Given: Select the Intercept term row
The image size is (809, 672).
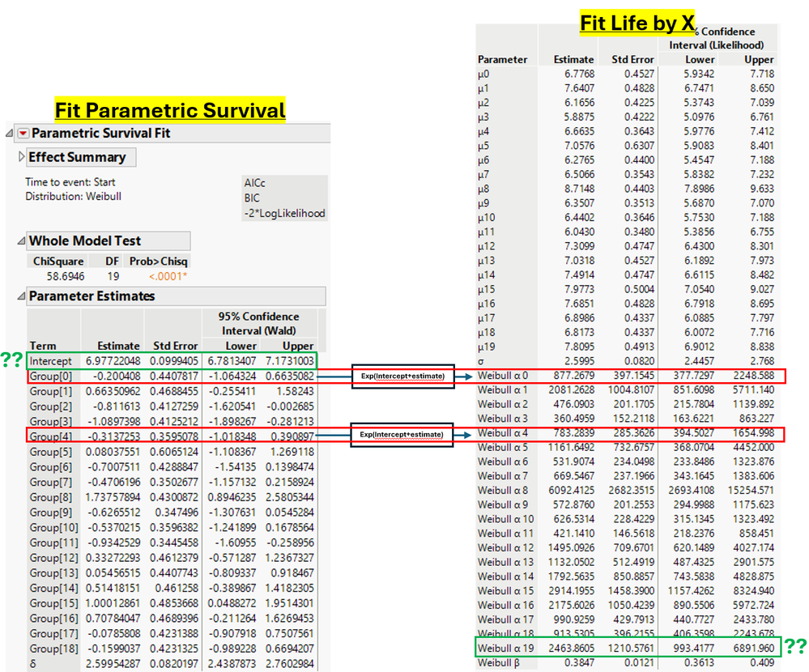Looking at the screenshot, I should [x=172, y=361].
